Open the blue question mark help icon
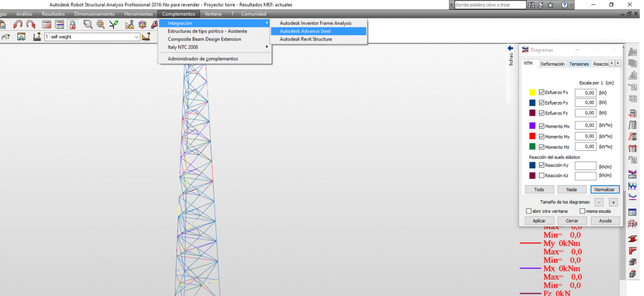 click(565, 5)
